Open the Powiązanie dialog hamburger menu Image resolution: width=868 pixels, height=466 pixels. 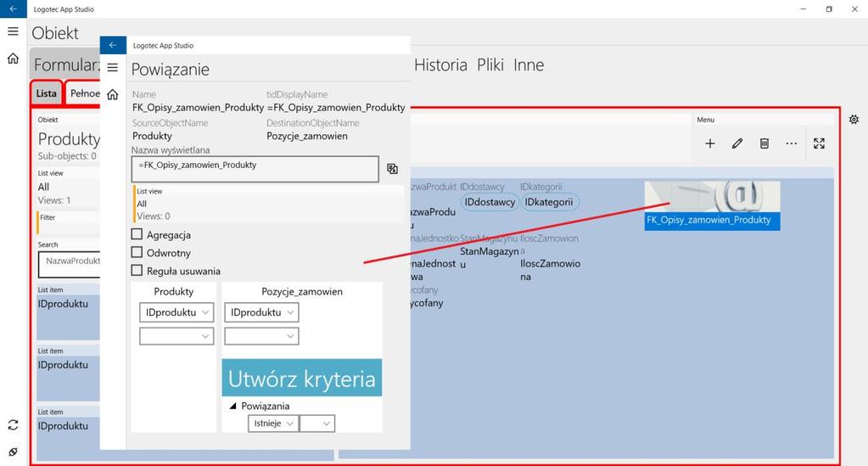tap(113, 68)
